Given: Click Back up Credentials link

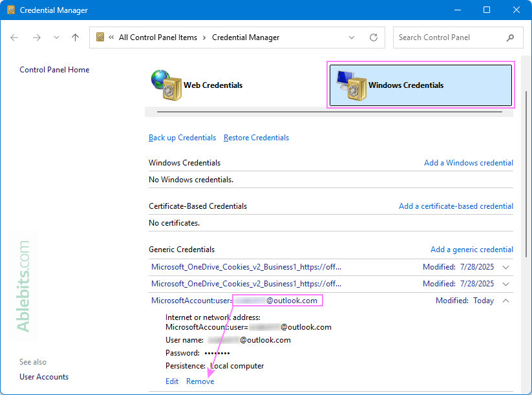Looking at the screenshot, I should tap(182, 138).
